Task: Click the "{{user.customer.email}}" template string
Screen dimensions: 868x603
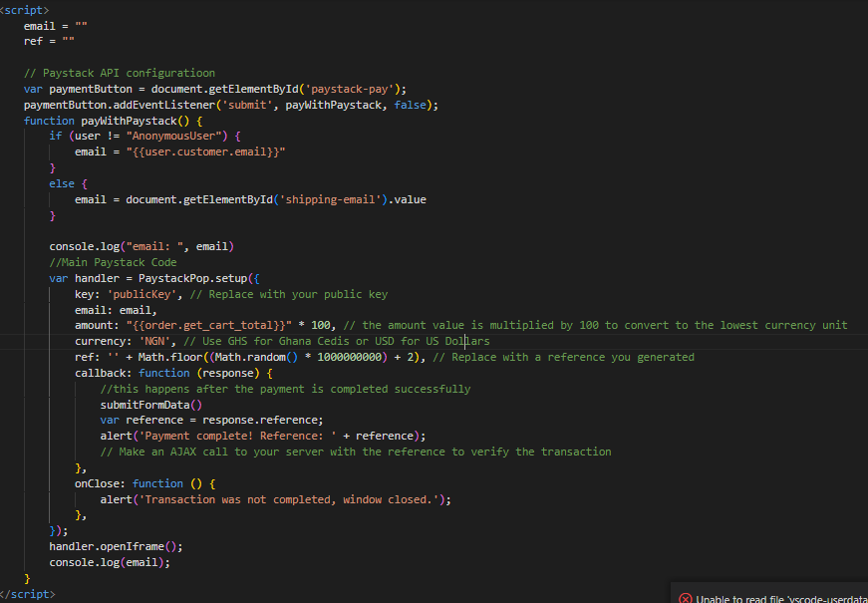Action: point(205,151)
